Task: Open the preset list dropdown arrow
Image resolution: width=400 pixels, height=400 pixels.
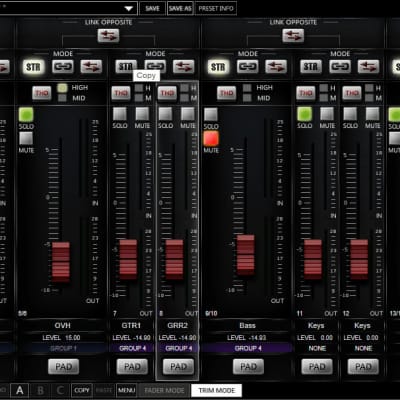Action: pos(129,9)
